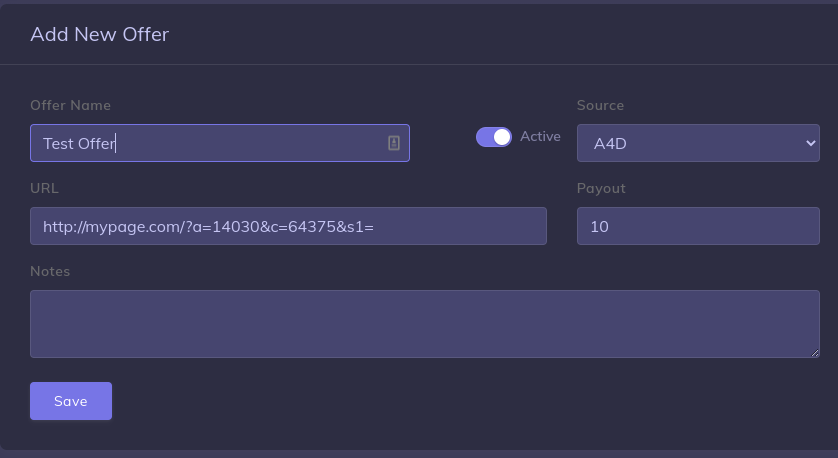The height and width of the screenshot is (458, 838).
Task: Click the A4D value in Source selector
Action: 610,143
